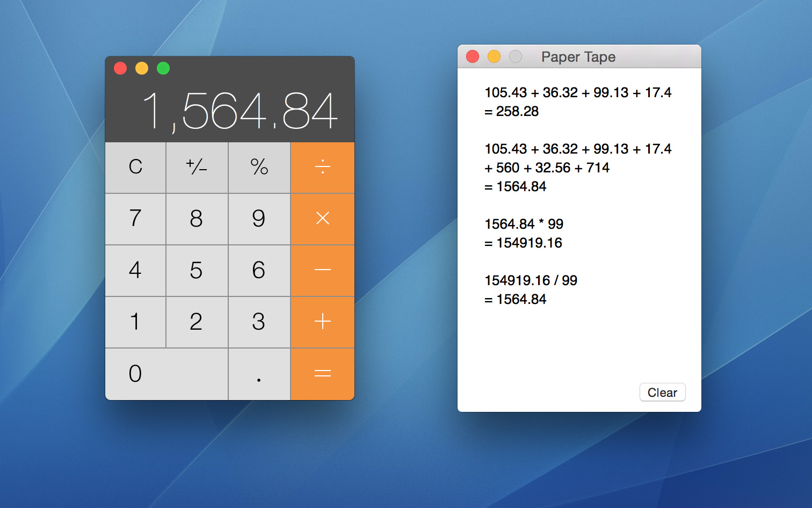
Task: Toggle sign with the +/- key
Action: click(x=197, y=168)
